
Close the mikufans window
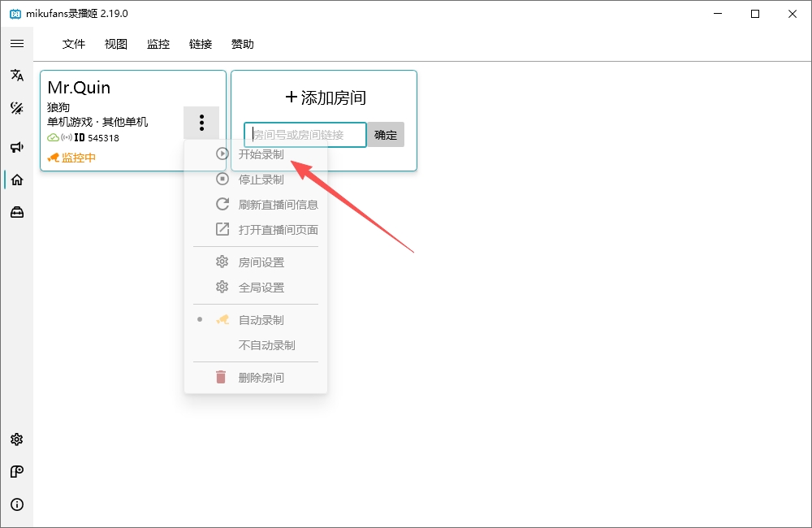(793, 14)
